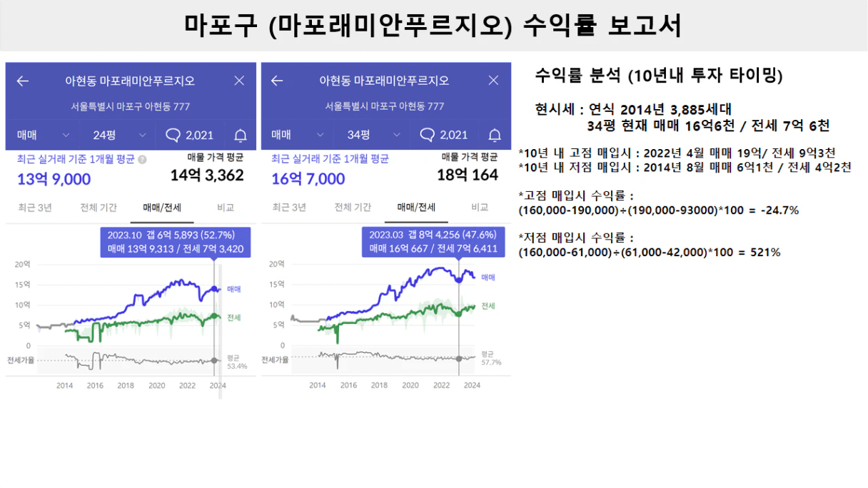Screen dimensions: 868x488
Task: Close the 34평 panel with its X icon
Action: [493, 81]
